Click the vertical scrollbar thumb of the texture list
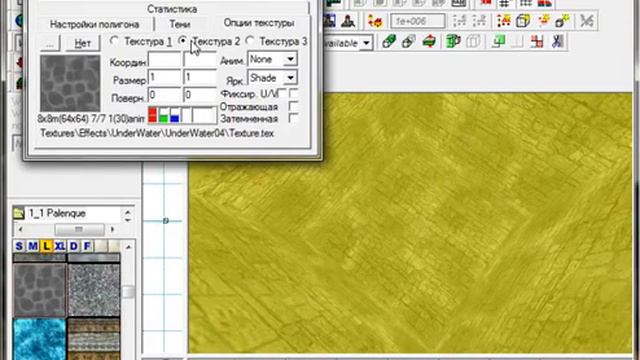This screenshot has width=640, height=360. [x=128, y=291]
